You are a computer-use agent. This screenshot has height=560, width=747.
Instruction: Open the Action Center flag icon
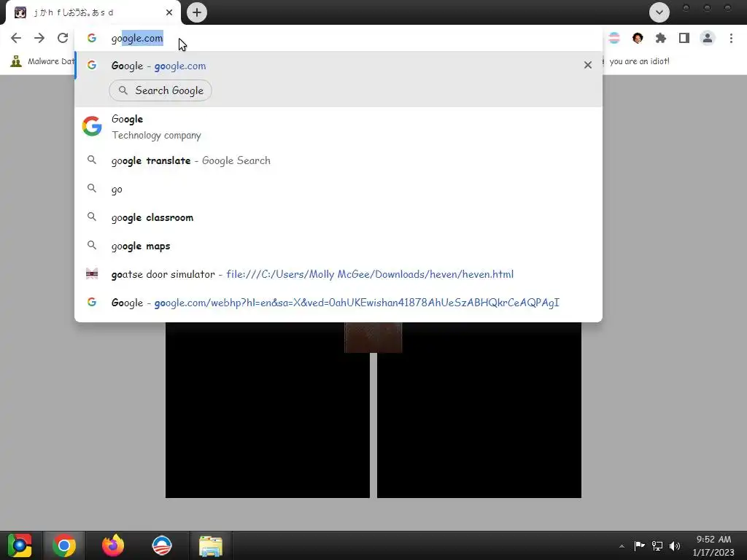pos(639,545)
